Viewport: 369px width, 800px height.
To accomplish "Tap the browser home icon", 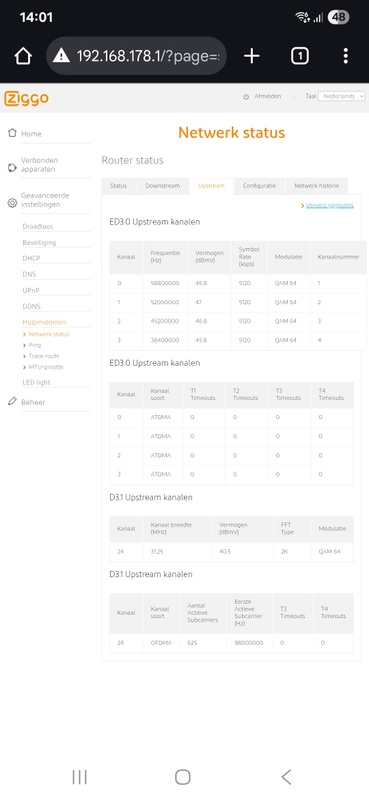I will click(23, 56).
